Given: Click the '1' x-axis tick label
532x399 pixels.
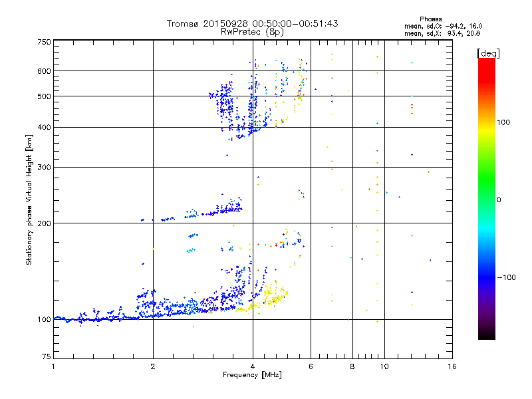Looking at the screenshot, I should click(x=53, y=366).
